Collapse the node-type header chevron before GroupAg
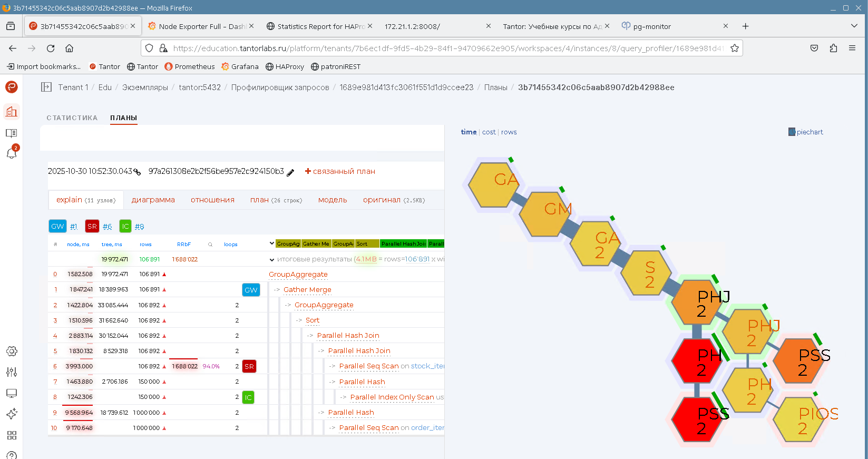The height and width of the screenshot is (459, 868). 272,243
